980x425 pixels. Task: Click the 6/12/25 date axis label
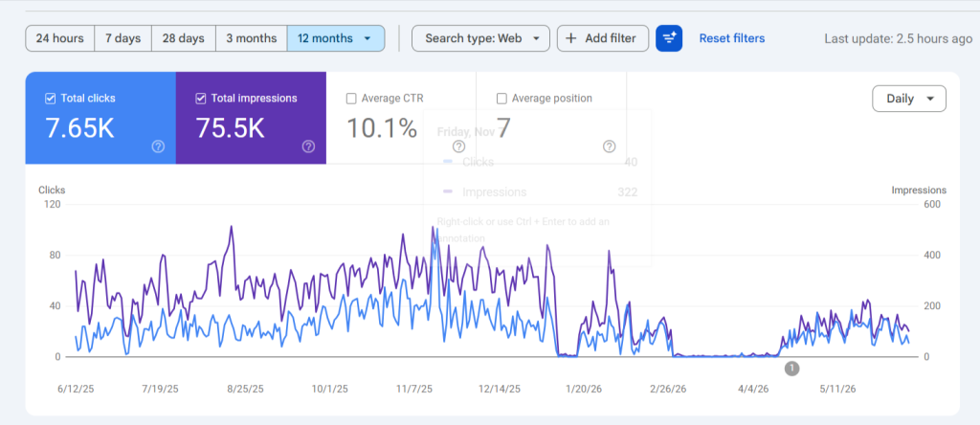[x=75, y=388]
